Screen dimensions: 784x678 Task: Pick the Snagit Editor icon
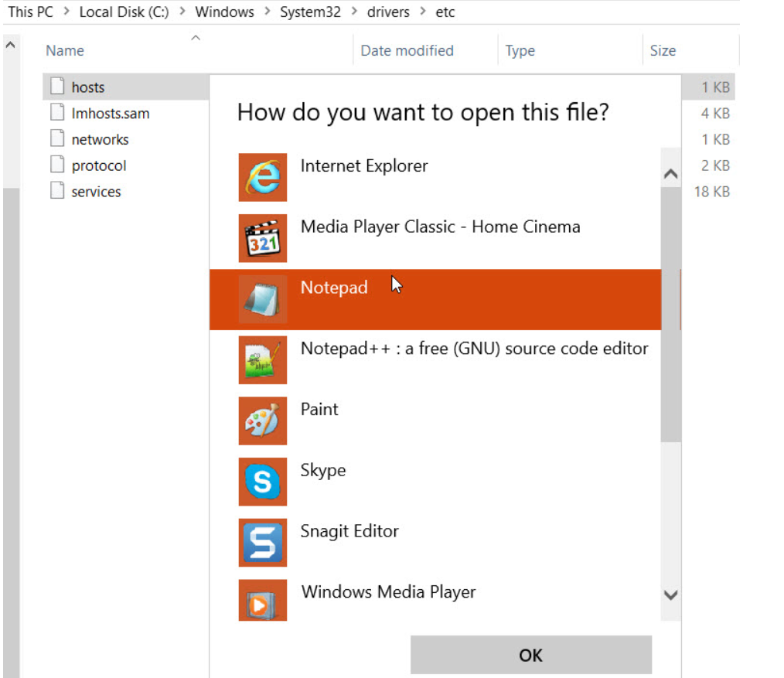pyautogui.click(x=262, y=543)
